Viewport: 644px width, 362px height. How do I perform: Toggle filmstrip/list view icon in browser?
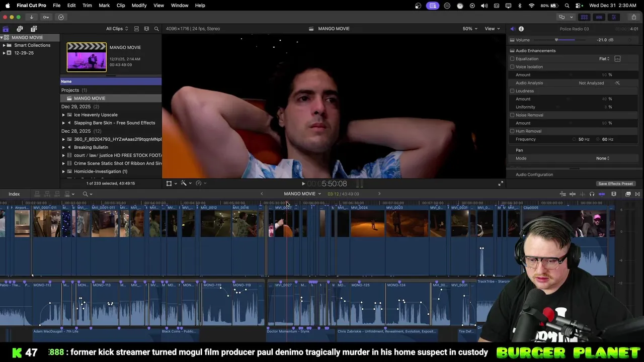click(x=146, y=29)
